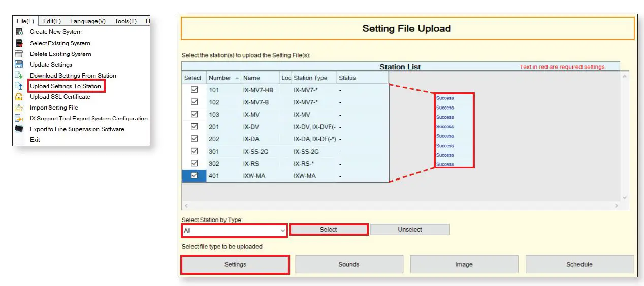
Task: Click the Settings upload button
Action: pos(235,264)
